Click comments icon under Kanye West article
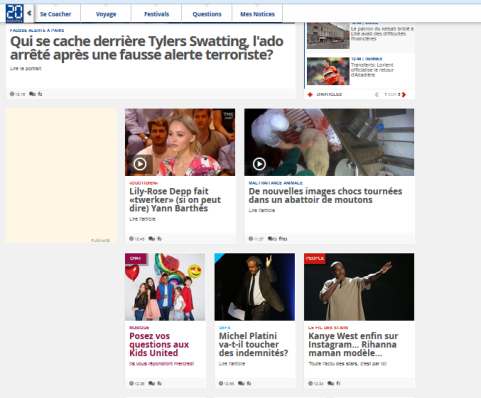481x398 pixels. (331, 383)
